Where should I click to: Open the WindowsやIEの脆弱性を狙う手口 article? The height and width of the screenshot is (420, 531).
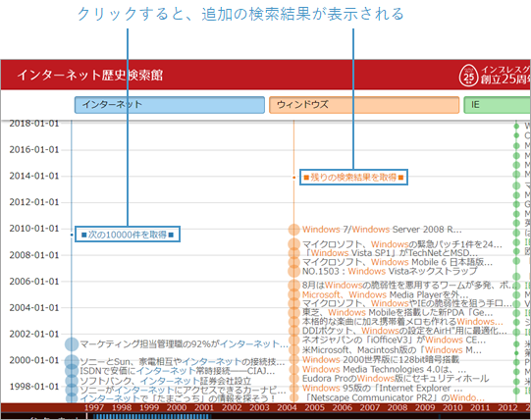click(x=406, y=303)
